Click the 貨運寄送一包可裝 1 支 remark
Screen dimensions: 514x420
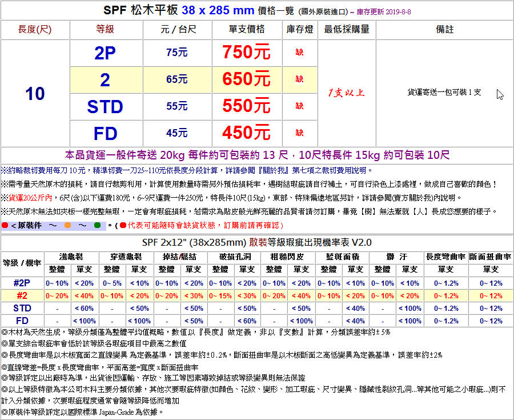coord(444,93)
